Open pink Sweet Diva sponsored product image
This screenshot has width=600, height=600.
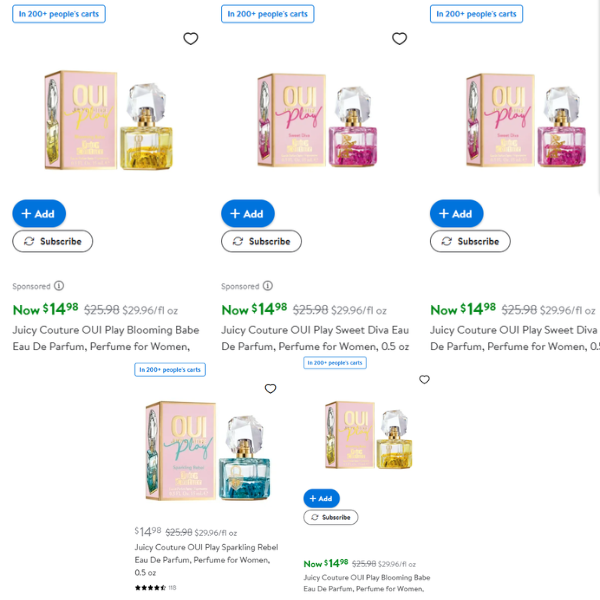click(317, 120)
